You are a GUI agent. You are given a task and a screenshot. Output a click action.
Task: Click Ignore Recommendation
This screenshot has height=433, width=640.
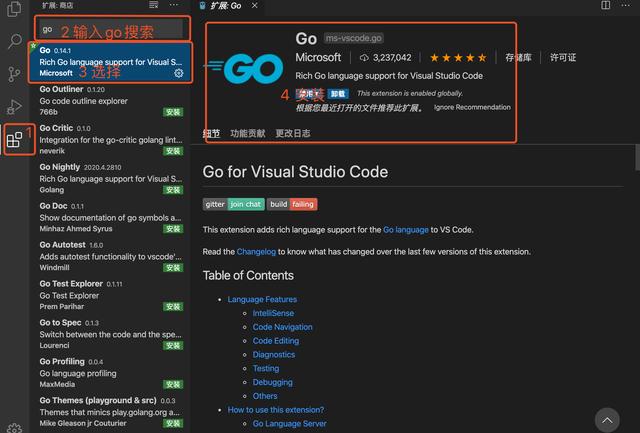472,107
